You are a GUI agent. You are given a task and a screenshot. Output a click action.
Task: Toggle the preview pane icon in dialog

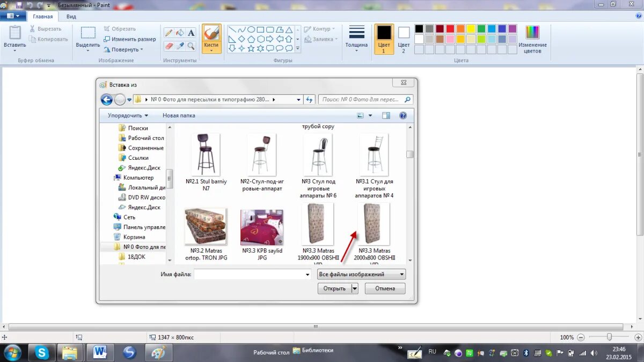coord(386,115)
